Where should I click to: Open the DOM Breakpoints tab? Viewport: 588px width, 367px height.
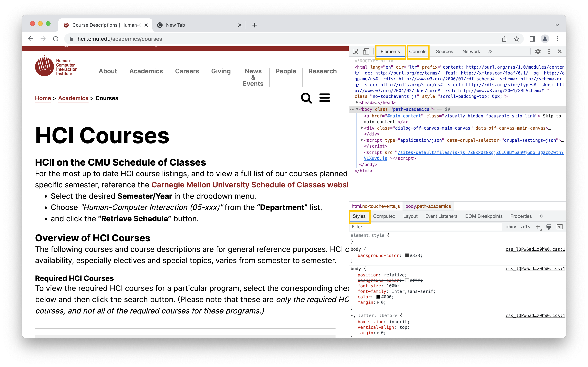click(483, 216)
